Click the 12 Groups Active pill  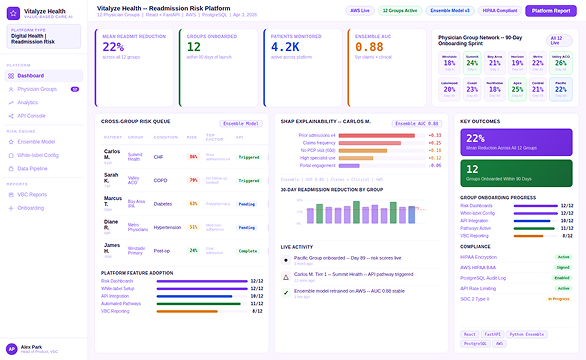coord(400,11)
